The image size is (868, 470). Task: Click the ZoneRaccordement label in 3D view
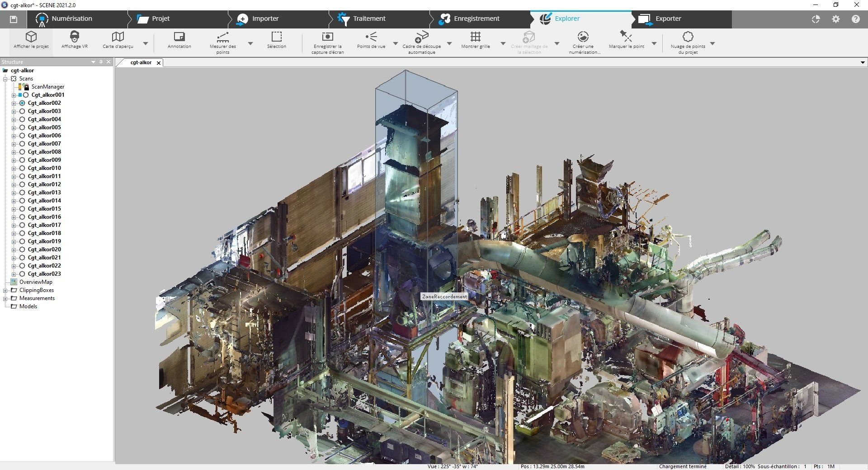point(444,296)
